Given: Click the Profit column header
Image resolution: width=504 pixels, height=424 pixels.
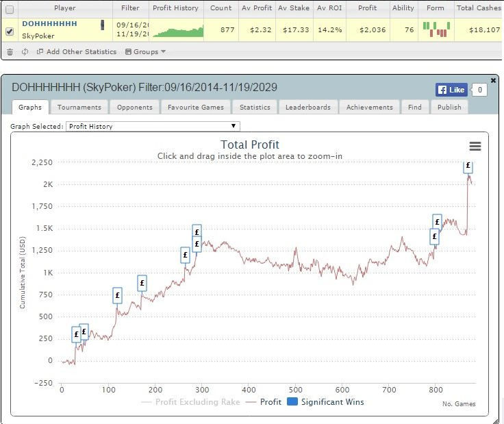Looking at the screenshot, I should (x=368, y=8).
